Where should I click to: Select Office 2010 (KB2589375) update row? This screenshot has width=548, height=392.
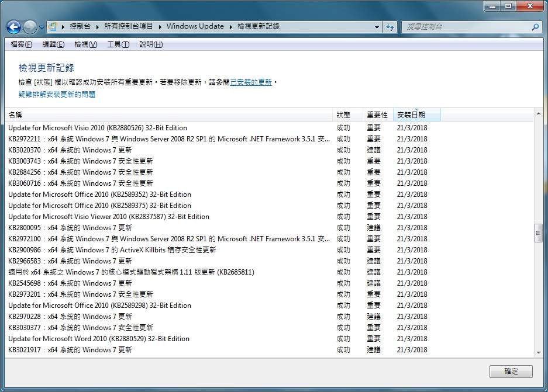pos(269,206)
